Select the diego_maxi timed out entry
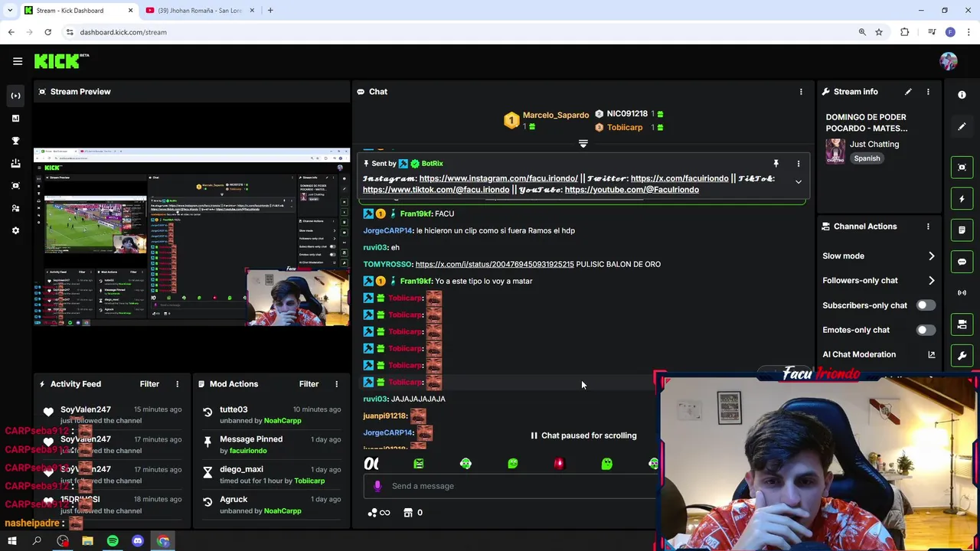 point(272,474)
